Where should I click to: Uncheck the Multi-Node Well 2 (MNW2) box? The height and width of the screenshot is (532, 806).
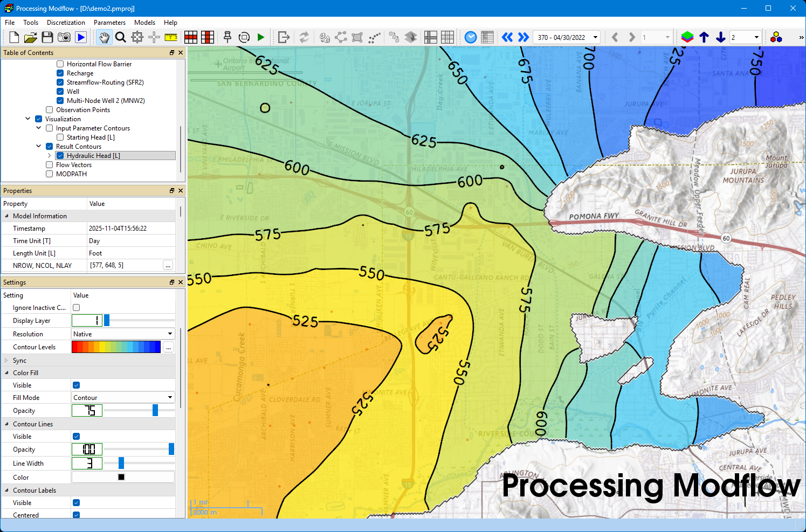click(x=60, y=101)
